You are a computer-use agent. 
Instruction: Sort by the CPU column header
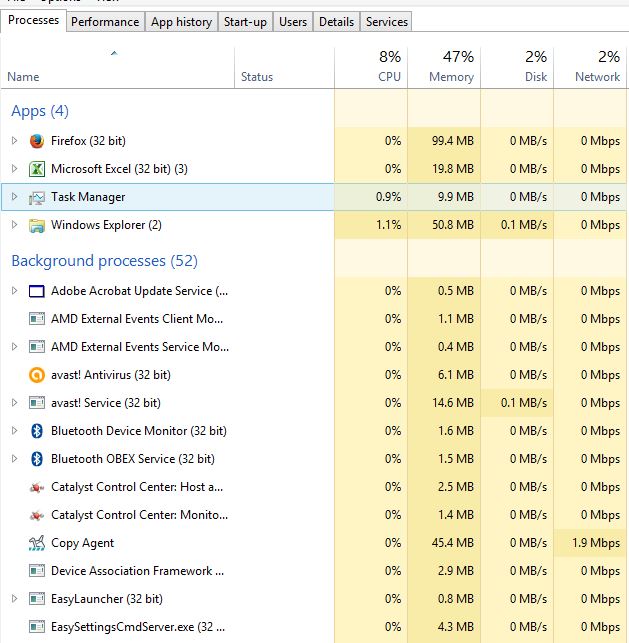pyautogui.click(x=371, y=68)
